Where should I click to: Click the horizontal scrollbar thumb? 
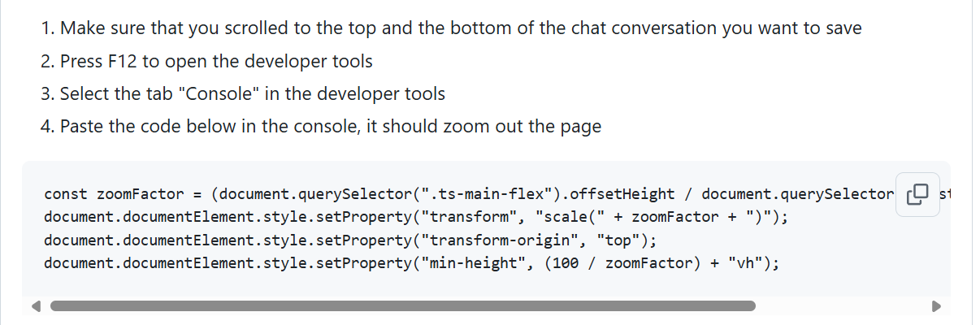[x=402, y=306]
